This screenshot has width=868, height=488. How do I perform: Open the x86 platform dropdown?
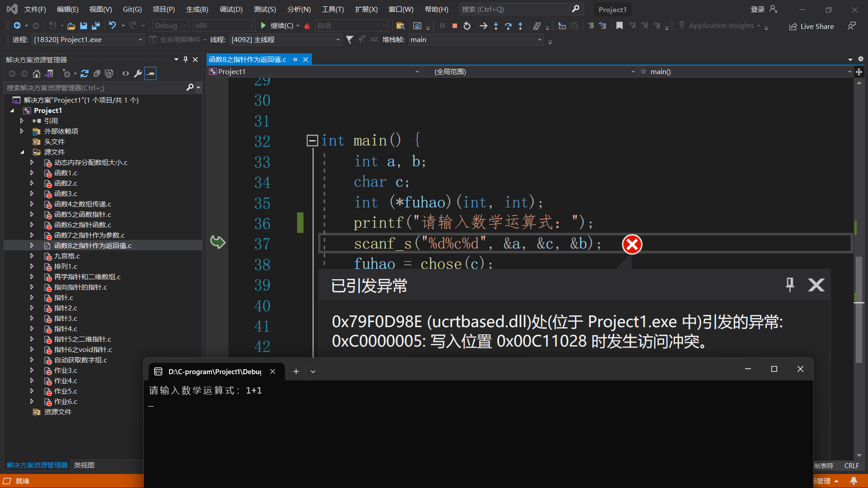(224, 26)
